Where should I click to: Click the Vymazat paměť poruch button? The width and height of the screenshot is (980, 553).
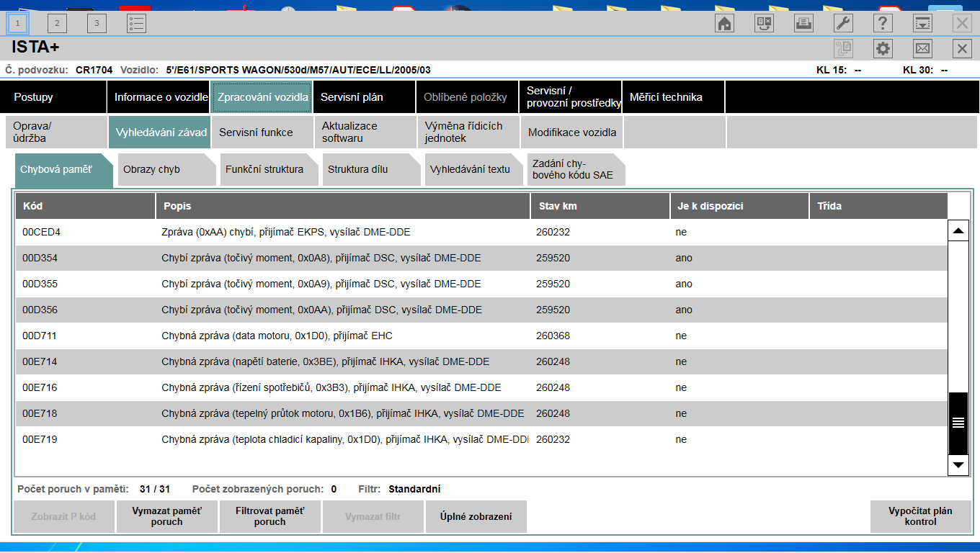(x=166, y=516)
